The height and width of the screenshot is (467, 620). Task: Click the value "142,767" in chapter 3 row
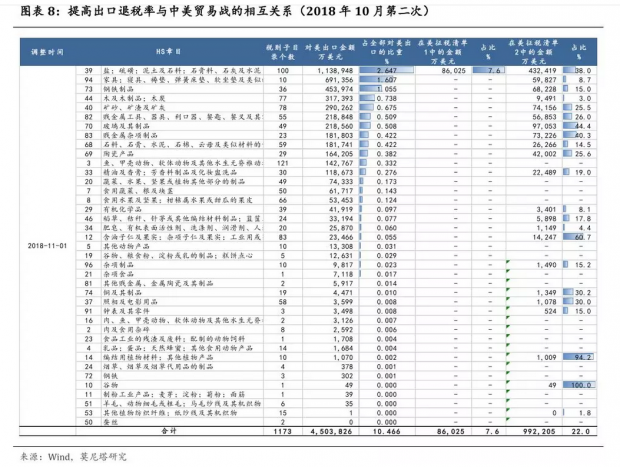(x=339, y=163)
